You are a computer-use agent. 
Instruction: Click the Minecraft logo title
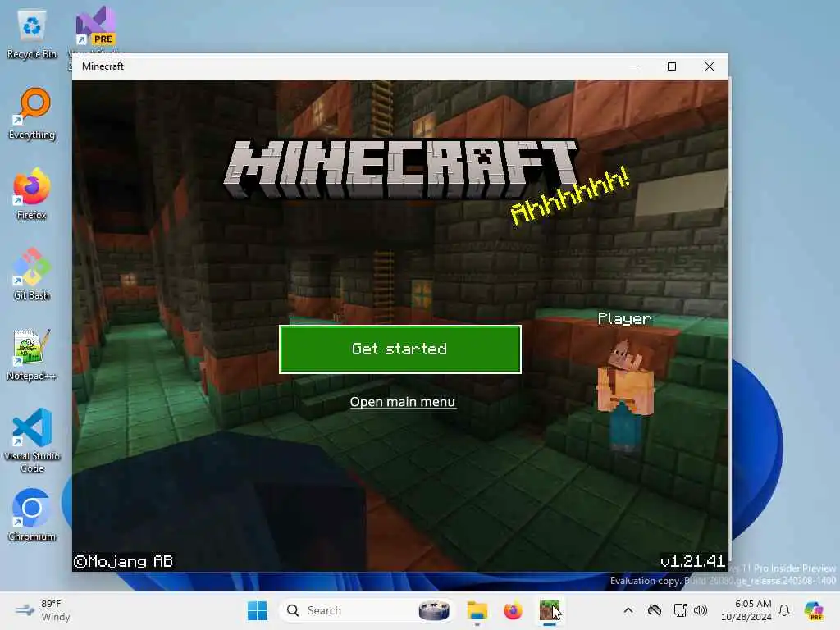(400, 169)
